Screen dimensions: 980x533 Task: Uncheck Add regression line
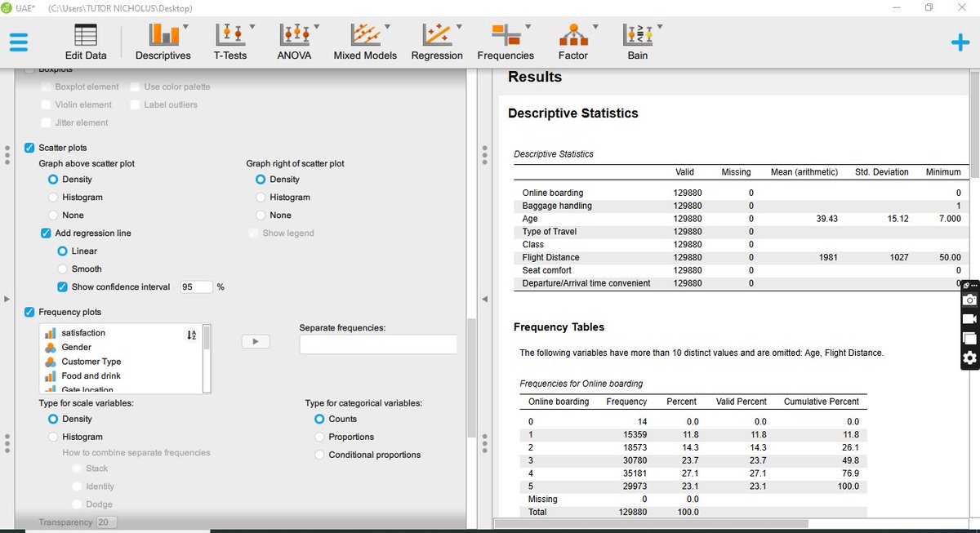point(47,233)
